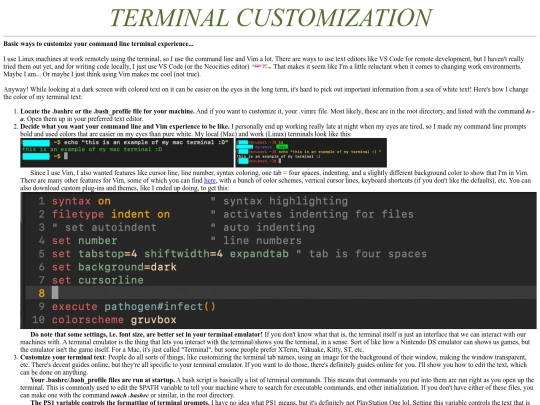Image resolution: width=540 pixels, height=405 pixels.
Task: Click 'filetype indent on' in the vimrc image
Action: (x=111, y=214)
